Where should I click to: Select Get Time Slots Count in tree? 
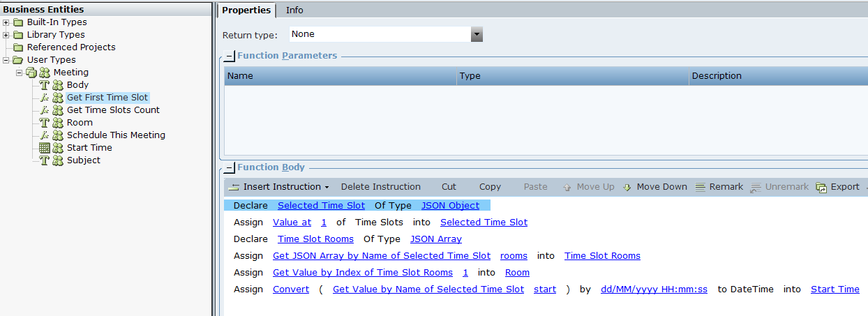113,110
